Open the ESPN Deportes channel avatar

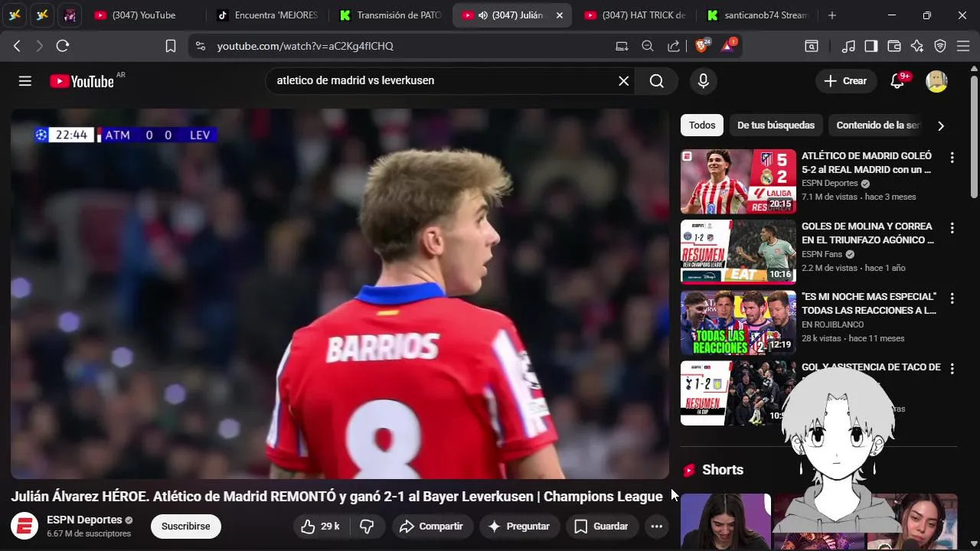coord(25,527)
